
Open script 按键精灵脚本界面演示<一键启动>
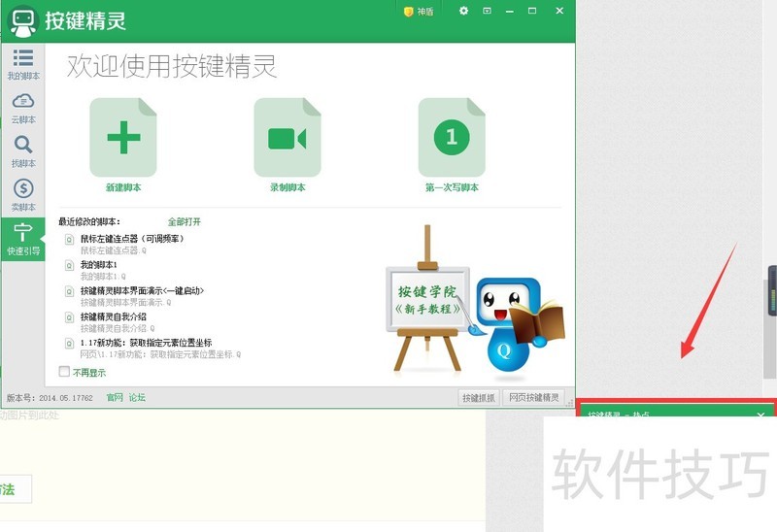pos(142,291)
